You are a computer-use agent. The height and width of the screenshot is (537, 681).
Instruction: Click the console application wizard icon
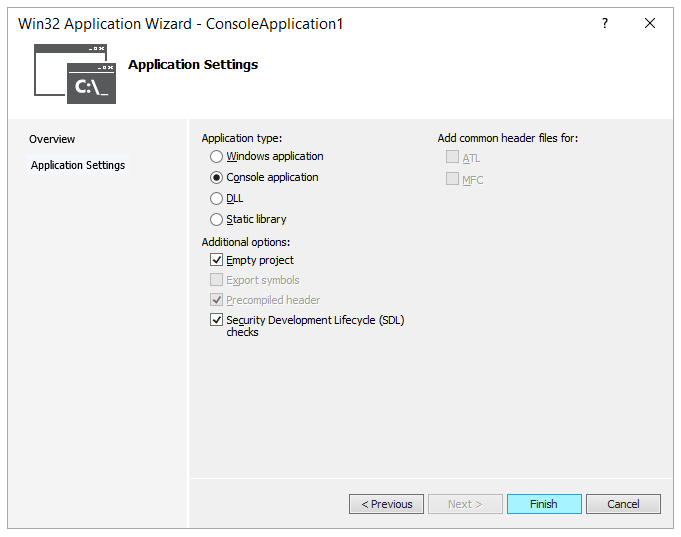pos(75,73)
